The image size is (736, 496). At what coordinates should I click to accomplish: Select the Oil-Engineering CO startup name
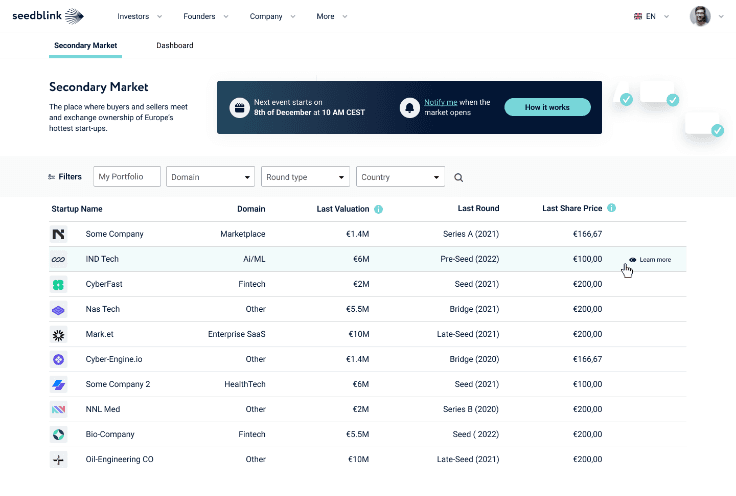[119, 459]
